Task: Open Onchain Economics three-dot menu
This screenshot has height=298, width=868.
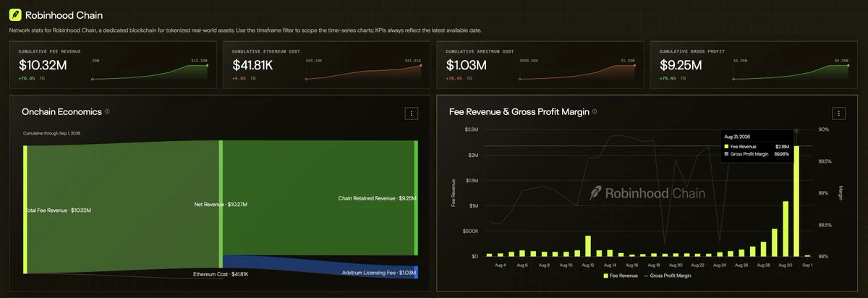Action: [x=411, y=114]
